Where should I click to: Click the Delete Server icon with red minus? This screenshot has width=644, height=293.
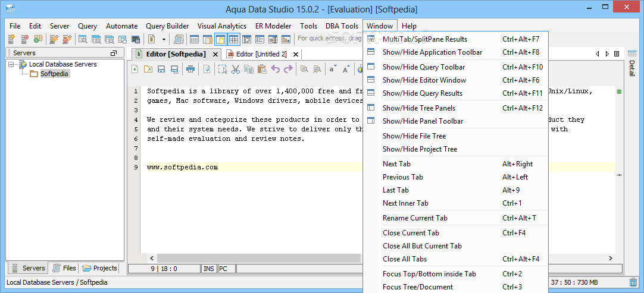point(25,39)
